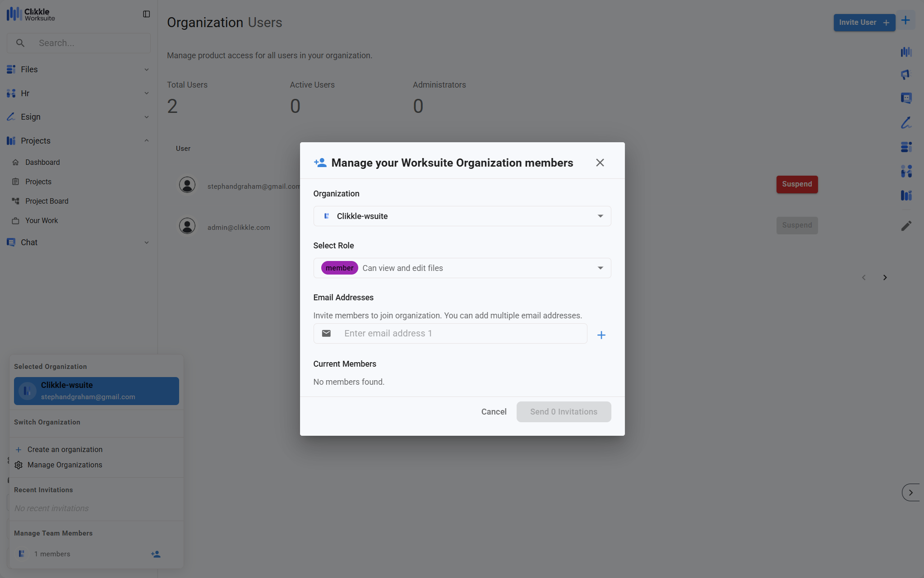This screenshot has height=578, width=924.
Task: Click the pencil edit icon in the right rail
Action: point(906,226)
